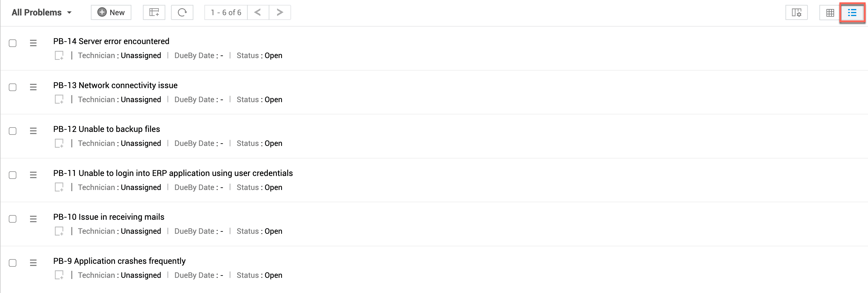Open actions menu for PB-11

click(33, 175)
